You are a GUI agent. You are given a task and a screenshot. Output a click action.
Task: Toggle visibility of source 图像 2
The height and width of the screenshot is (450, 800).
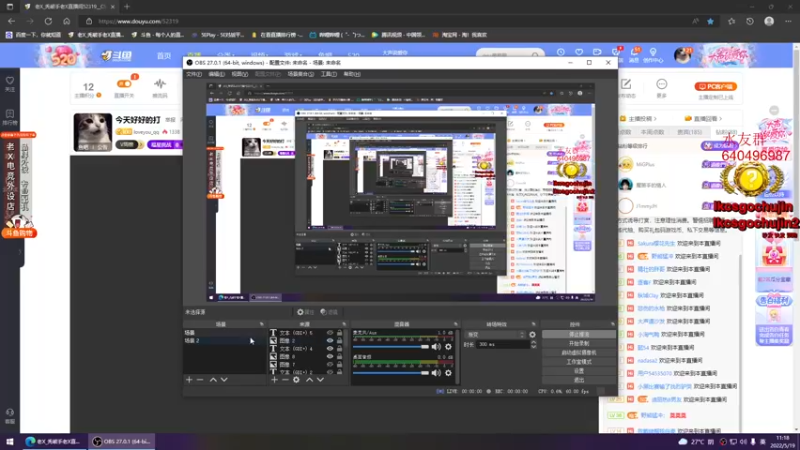click(330, 340)
